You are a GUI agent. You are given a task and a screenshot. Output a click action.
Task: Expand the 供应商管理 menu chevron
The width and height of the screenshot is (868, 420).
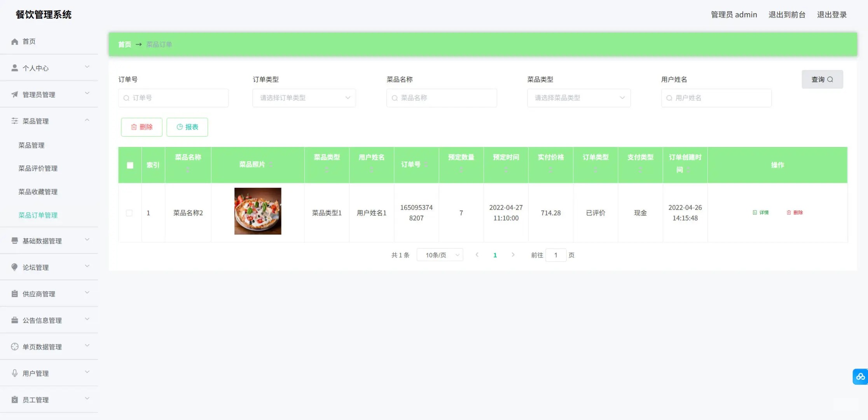(x=87, y=292)
